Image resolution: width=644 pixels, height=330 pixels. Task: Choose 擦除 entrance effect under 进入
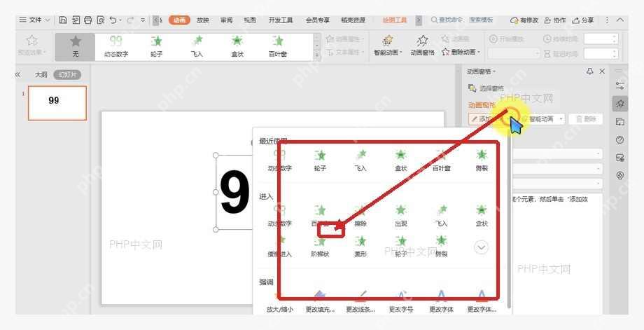tap(360, 216)
